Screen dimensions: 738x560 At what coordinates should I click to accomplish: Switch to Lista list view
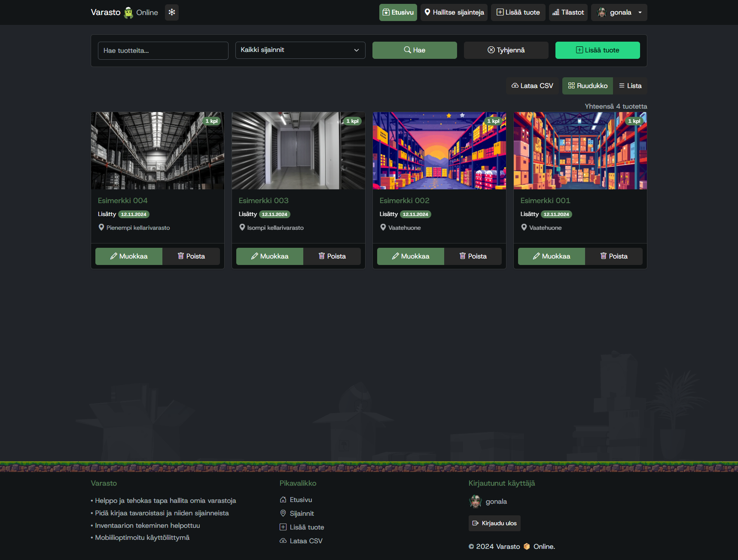click(x=630, y=86)
